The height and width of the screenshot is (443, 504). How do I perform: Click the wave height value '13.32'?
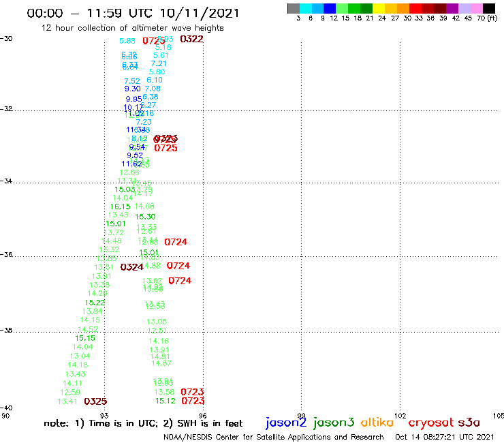click(x=109, y=249)
